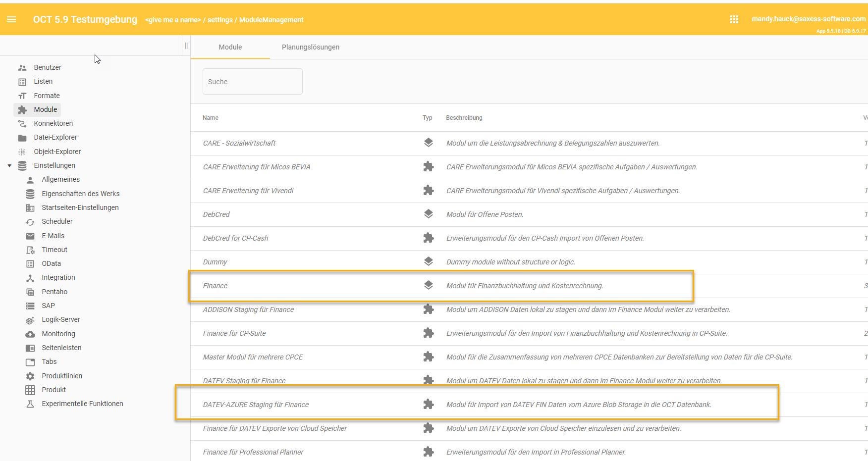Click the Monitoring cloud icon
This screenshot has width=868, height=461.
30,334
